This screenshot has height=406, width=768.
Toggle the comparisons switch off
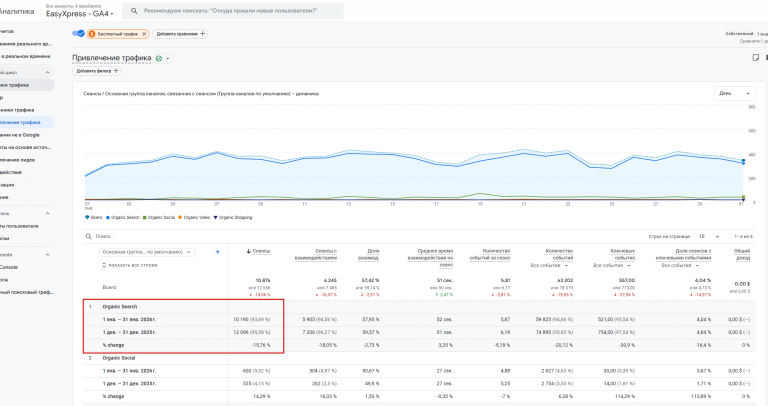click(x=78, y=33)
